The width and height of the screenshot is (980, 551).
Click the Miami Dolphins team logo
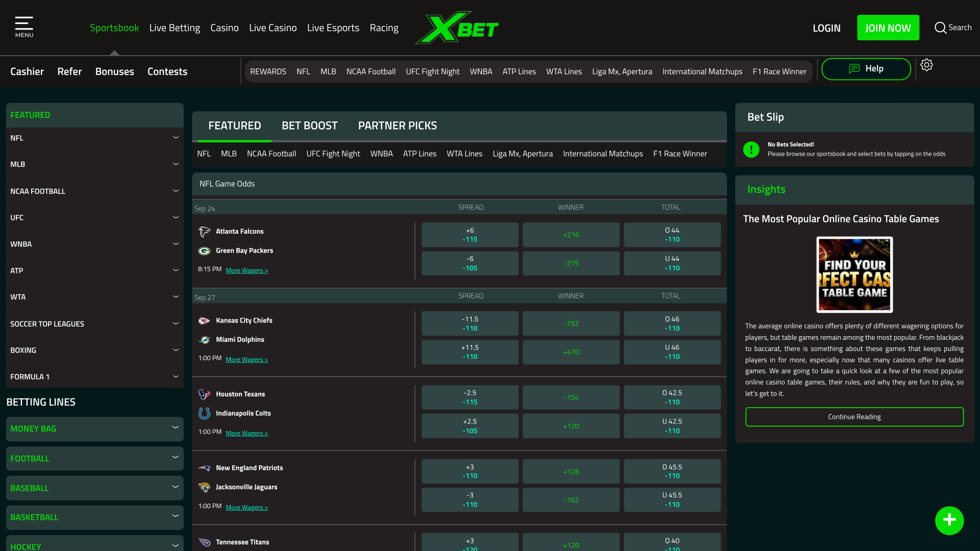204,340
